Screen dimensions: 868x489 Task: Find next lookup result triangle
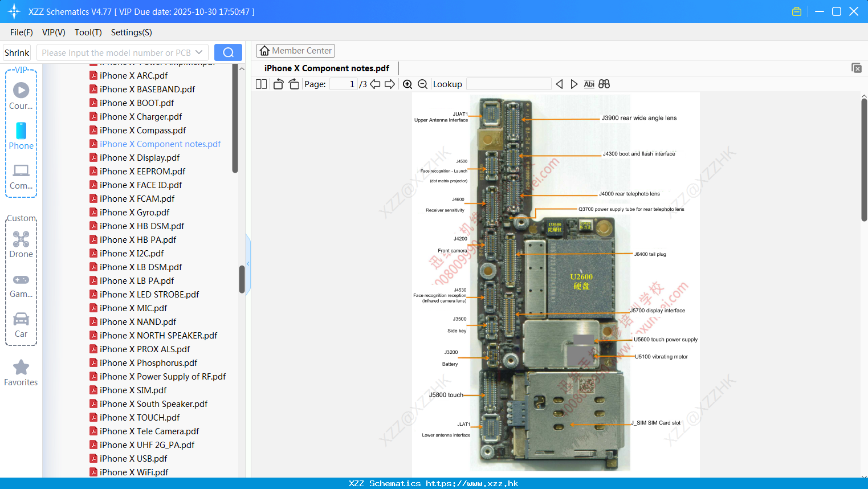574,84
